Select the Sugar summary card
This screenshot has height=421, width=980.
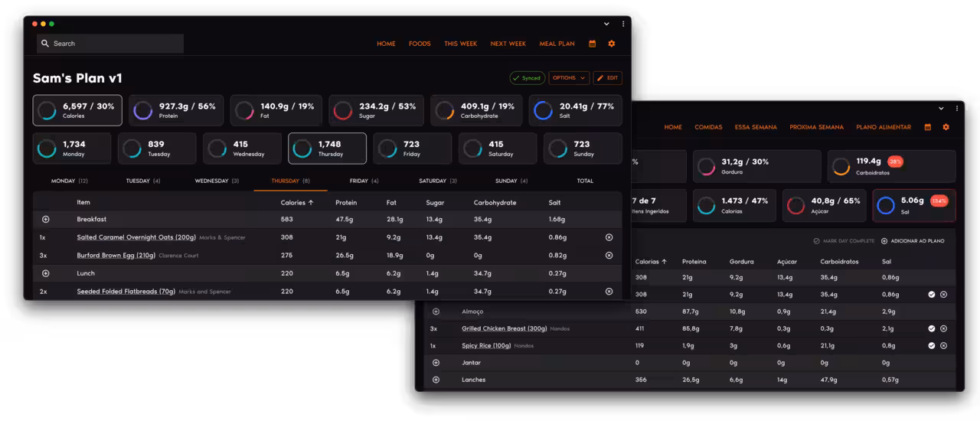(376, 110)
